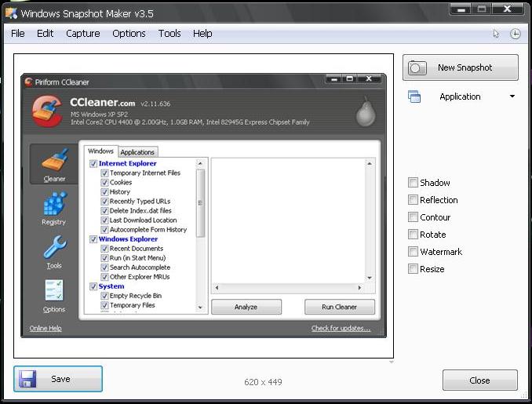
Task: Click the clock timer icon in menu bar
Action: (x=515, y=34)
